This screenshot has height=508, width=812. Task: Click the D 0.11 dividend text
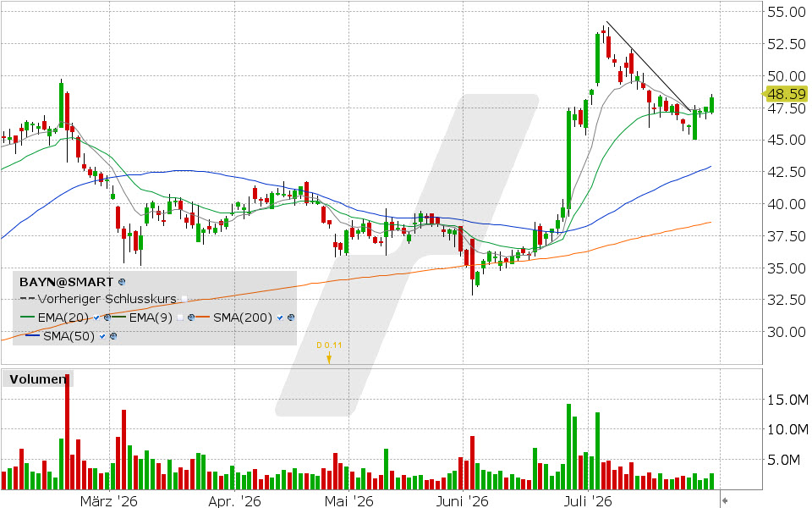point(329,345)
